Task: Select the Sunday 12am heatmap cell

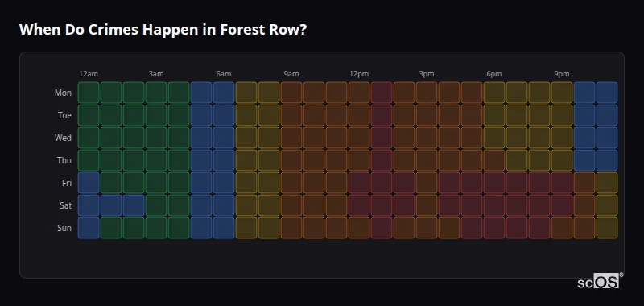Action: 89,228
